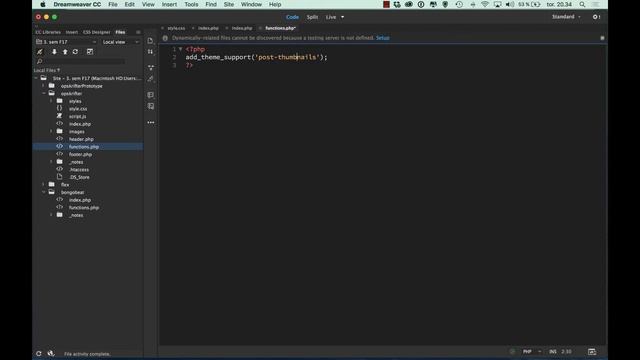Open the Tools menu
The width and height of the screenshot is (640, 360).
tap(191, 4)
